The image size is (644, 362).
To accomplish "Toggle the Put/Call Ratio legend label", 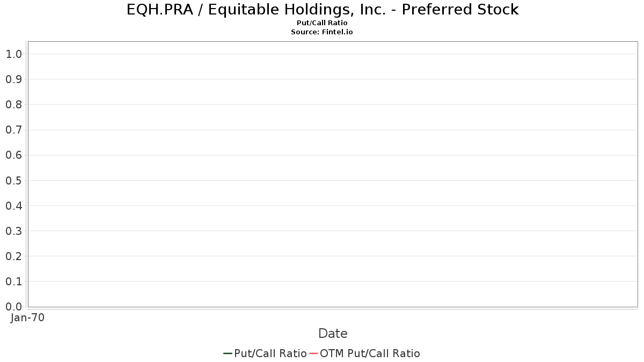I will click(270, 353).
